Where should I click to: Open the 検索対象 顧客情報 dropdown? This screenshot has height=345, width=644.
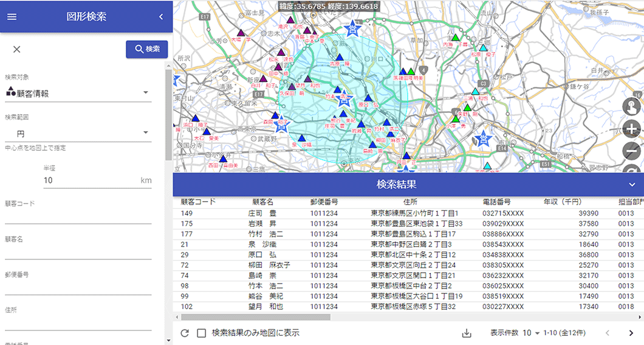coord(78,93)
